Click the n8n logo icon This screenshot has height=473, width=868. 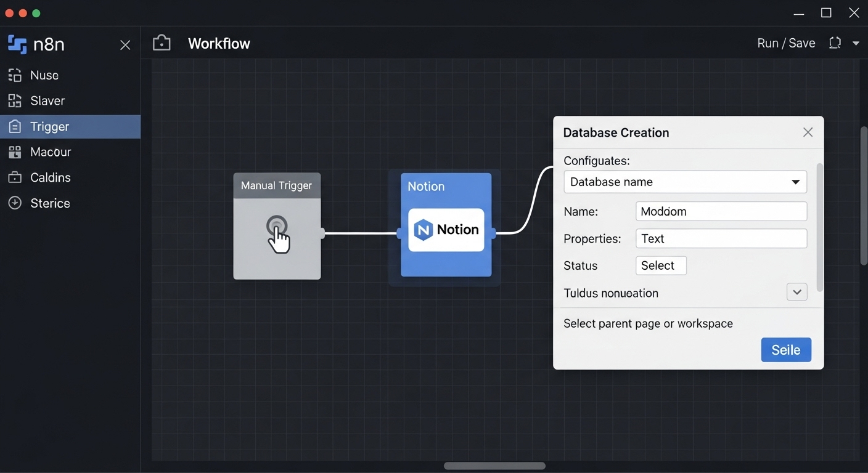click(x=17, y=44)
